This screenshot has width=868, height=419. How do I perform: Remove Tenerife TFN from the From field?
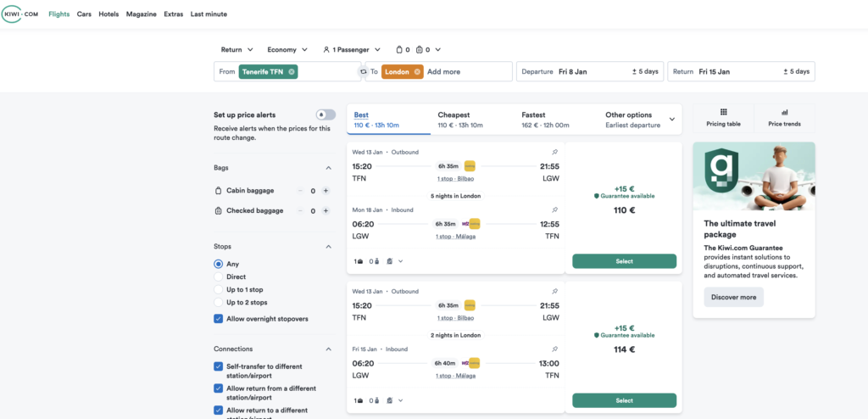click(x=292, y=72)
